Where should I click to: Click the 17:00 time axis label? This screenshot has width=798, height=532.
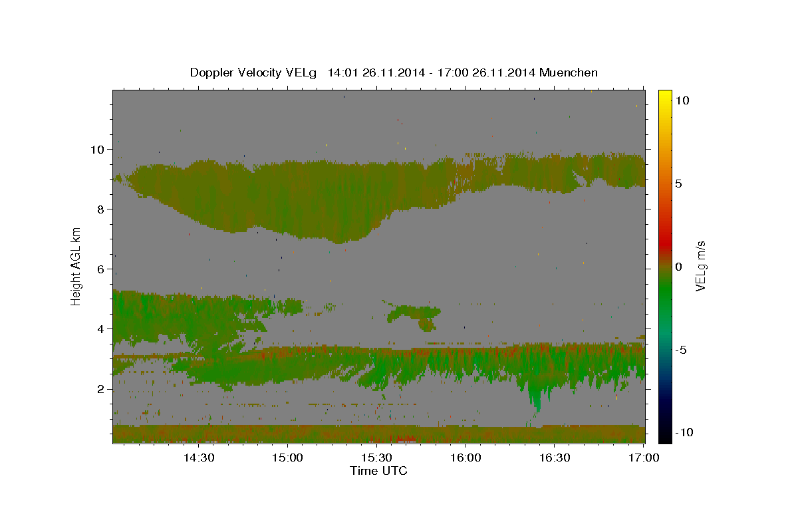pos(644,458)
